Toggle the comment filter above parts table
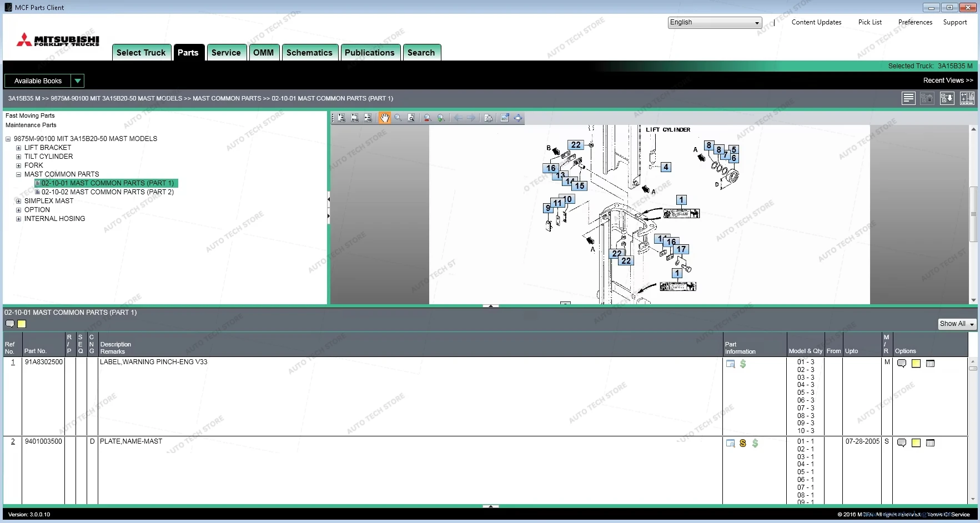This screenshot has height=523, width=980. point(10,324)
